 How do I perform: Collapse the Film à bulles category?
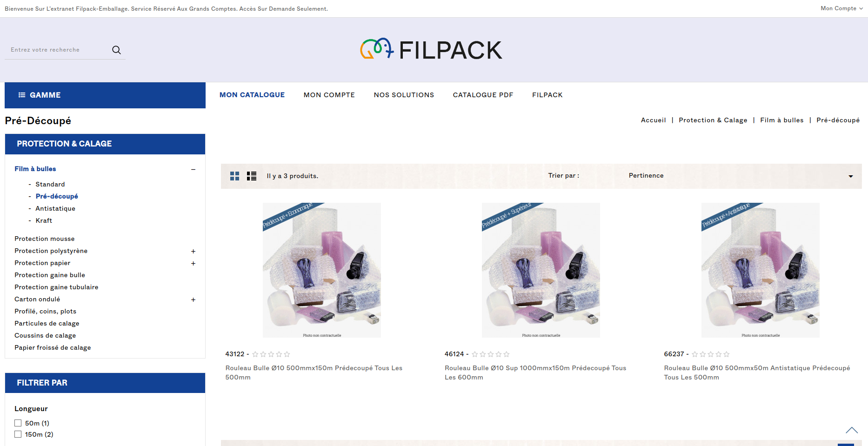(193, 169)
